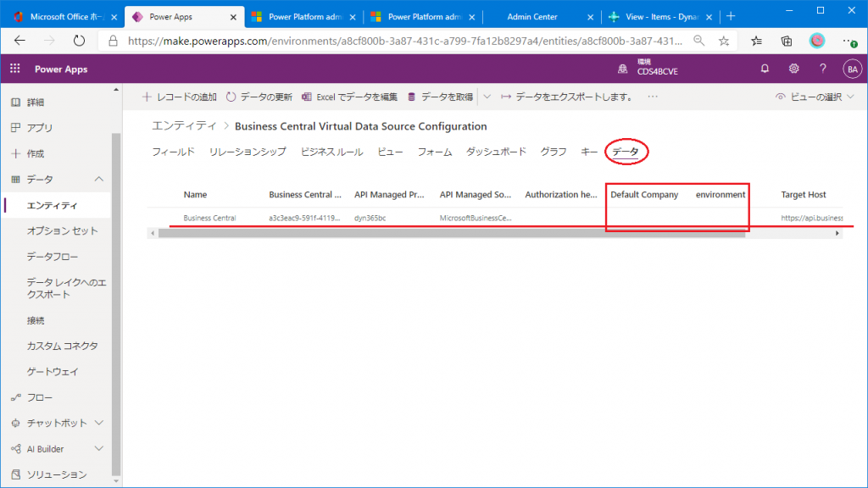The width and height of the screenshot is (868, 488).
Task: Open the ビュー tab
Action: (390, 152)
